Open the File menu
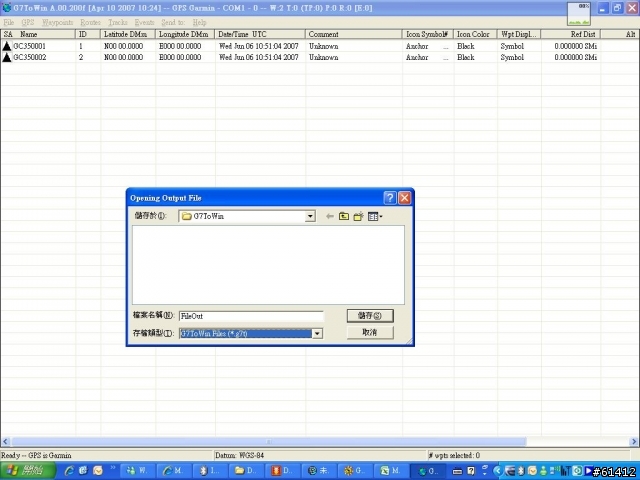Screen dimensions: 640x480 [9, 22]
